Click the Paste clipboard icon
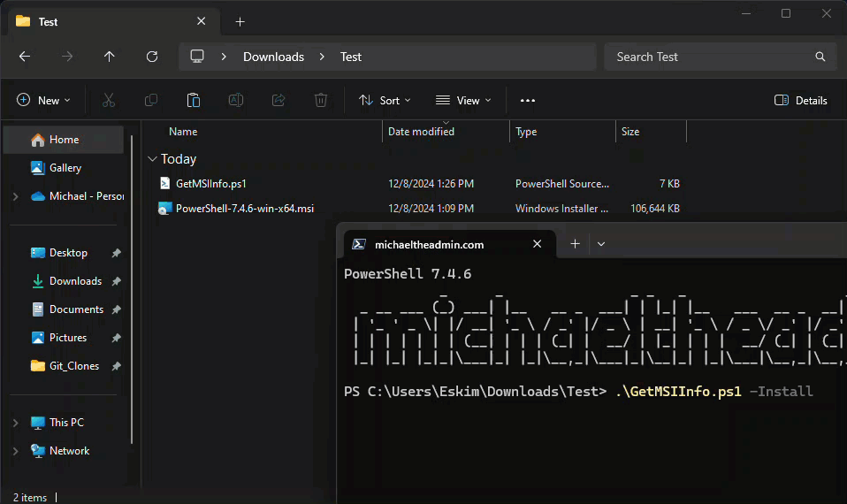Screen dimensions: 847x504 tap(194, 101)
